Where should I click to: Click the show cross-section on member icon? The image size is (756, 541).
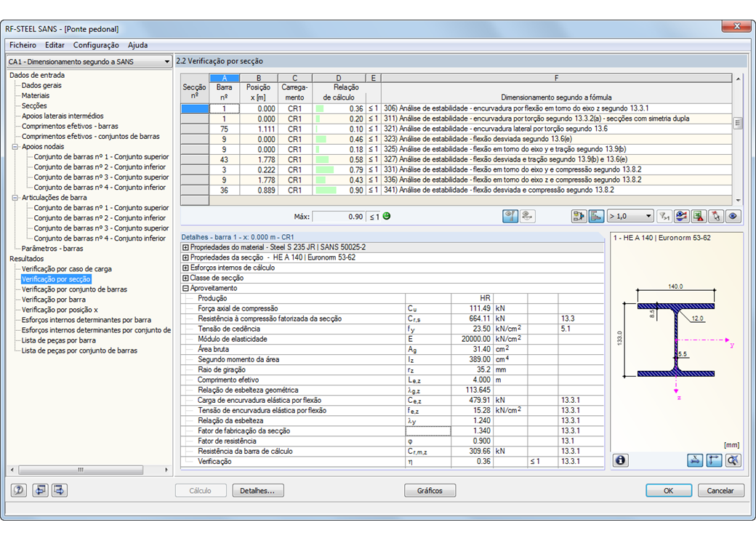(510, 217)
